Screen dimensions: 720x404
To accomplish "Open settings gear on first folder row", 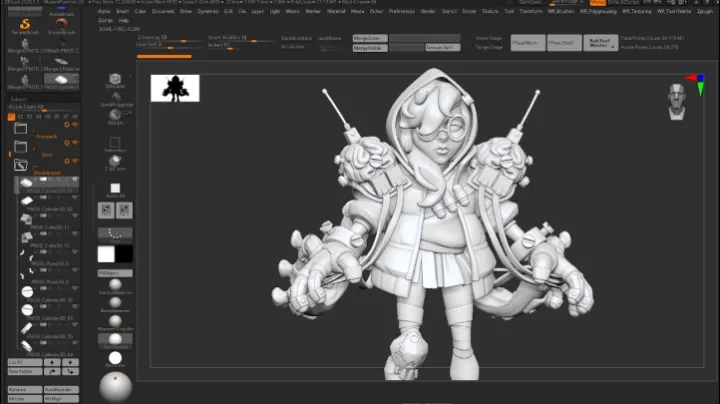I will coord(67,125).
